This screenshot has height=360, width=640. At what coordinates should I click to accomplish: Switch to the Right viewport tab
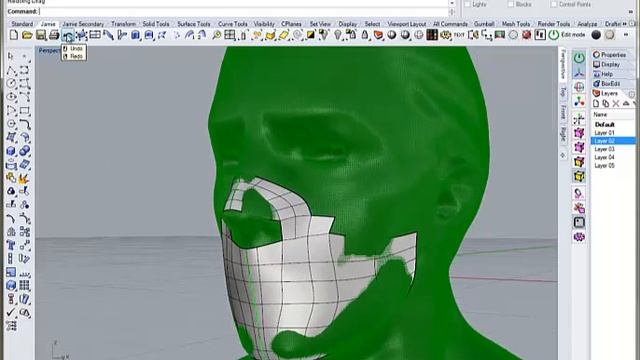point(563,134)
